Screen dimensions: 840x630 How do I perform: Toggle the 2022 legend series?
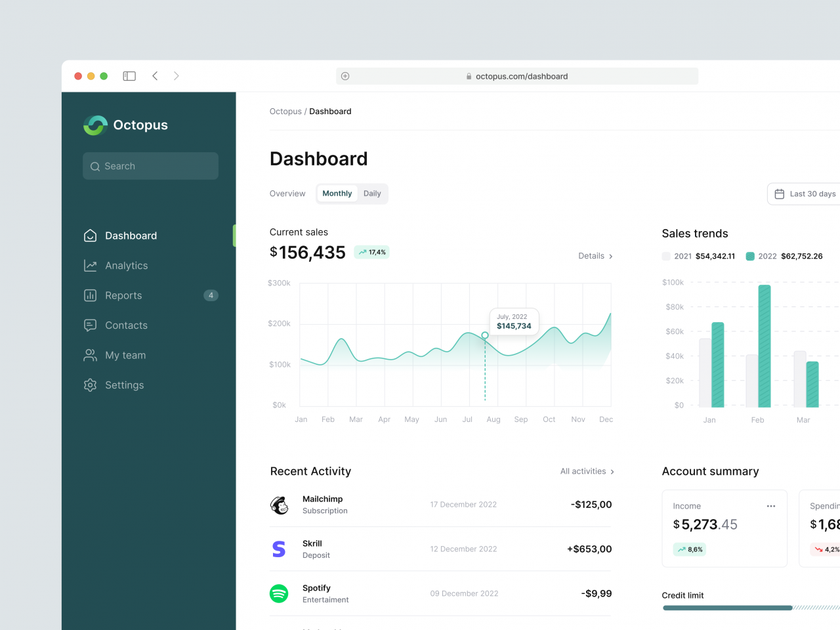point(784,256)
